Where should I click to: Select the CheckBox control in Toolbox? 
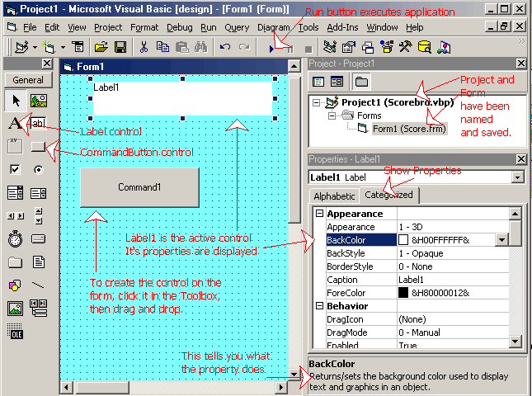point(15,169)
